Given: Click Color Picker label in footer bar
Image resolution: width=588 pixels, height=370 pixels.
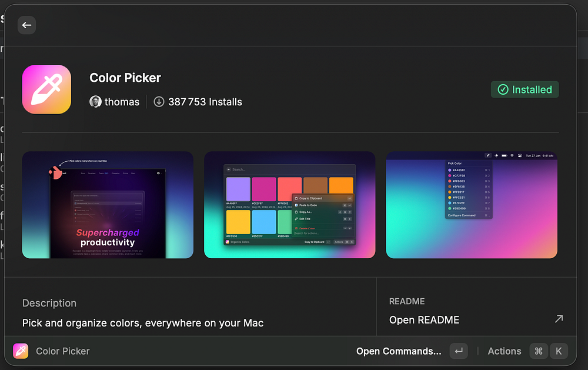Looking at the screenshot, I should 63,351.
